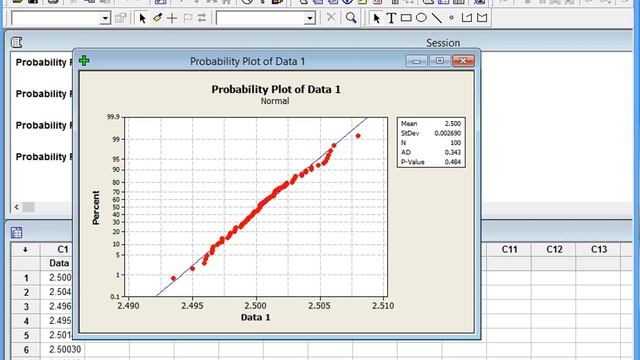Choose the red crosshair tool
The width and height of the screenshot is (640, 360).
pyautogui.click(x=172, y=18)
